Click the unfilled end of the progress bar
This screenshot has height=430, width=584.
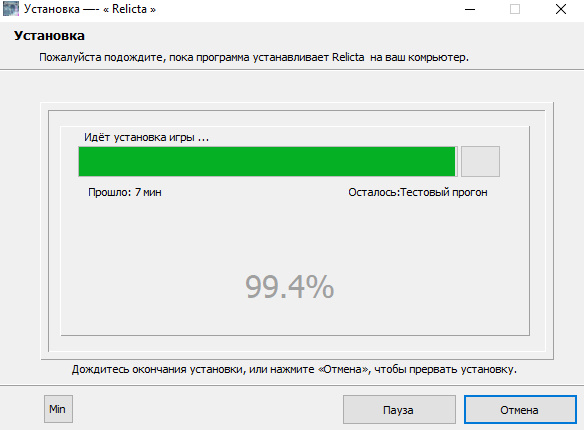click(x=456, y=162)
